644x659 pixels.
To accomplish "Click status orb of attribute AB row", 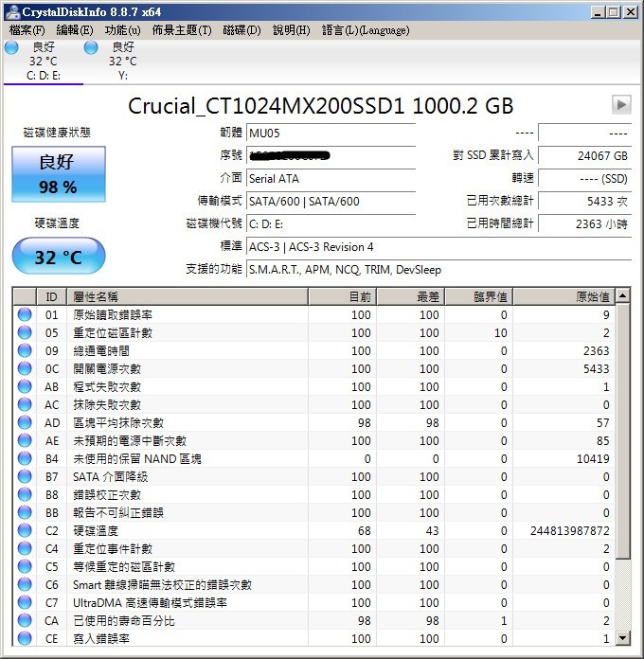I will (x=25, y=386).
